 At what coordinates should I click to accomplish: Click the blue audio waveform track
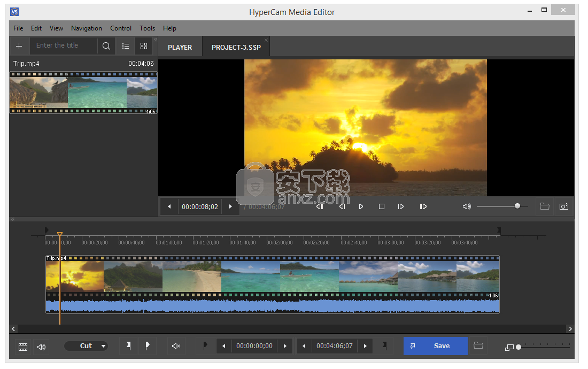point(273,306)
